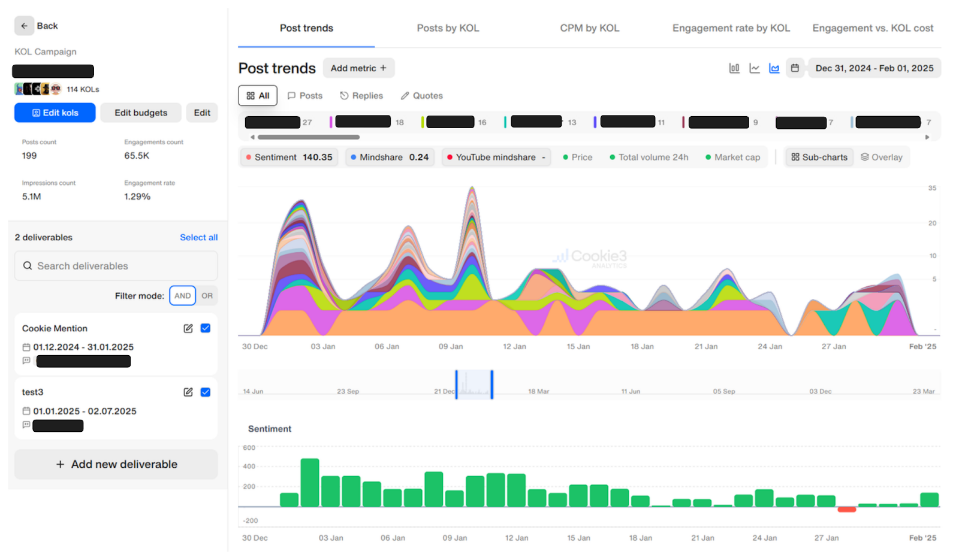Switch chart mode to Sub-charts
Viewport: 959px width, 560px height.
point(819,158)
